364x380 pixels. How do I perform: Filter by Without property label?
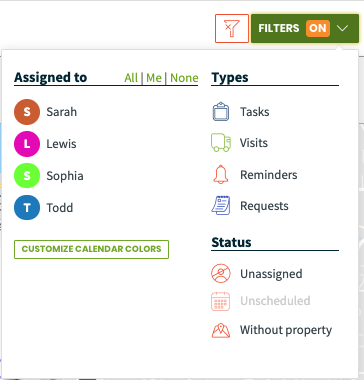pos(286,330)
